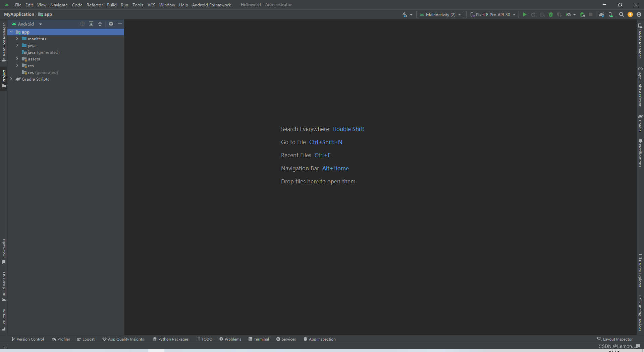Toggle the Project tool window
644x352 pixels.
(x=4, y=79)
